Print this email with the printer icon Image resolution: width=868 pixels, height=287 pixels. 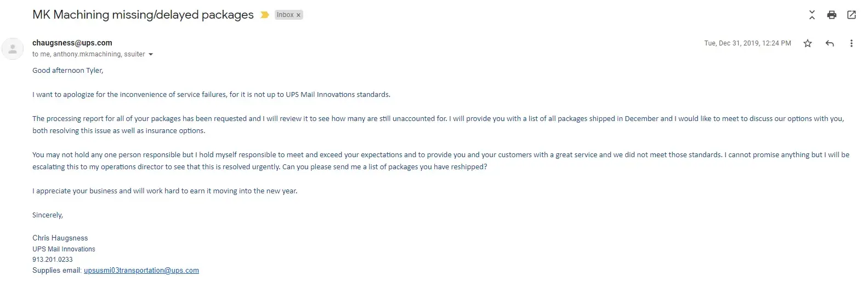(x=831, y=15)
